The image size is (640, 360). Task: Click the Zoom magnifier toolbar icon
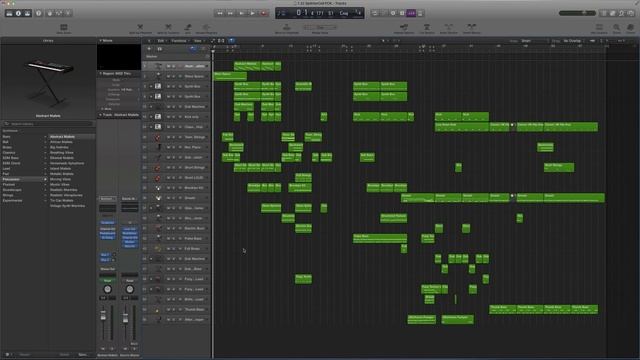(x=616, y=29)
